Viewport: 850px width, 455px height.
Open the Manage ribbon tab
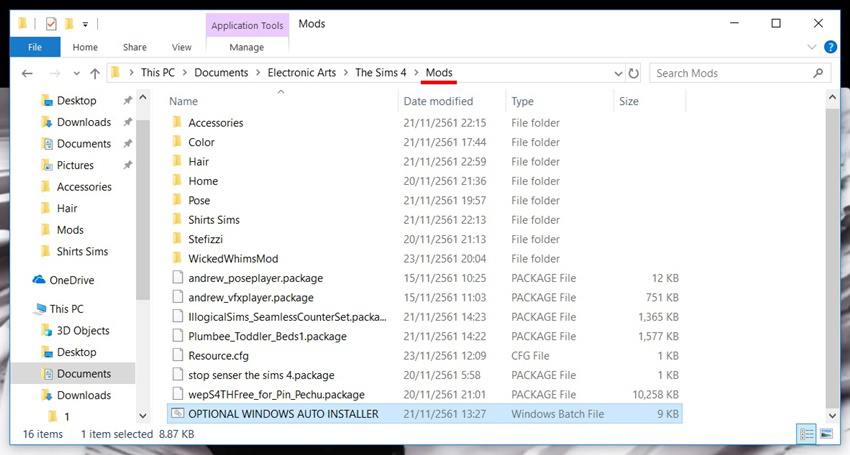(247, 47)
